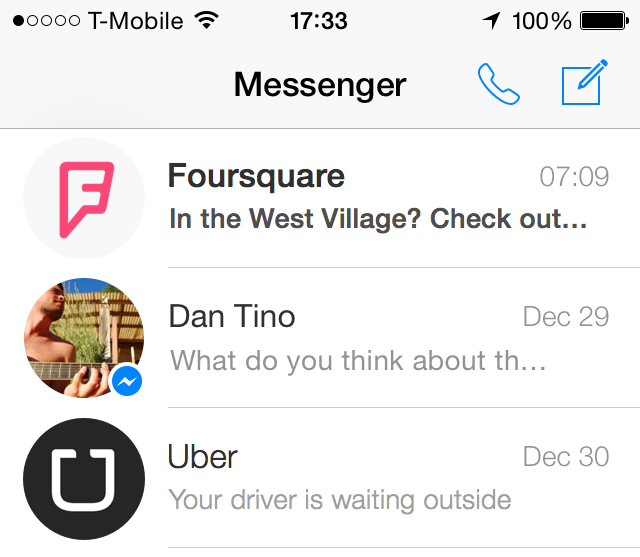The image size is (640, 557).
Task: Tap the Messenger badge on Dan's avatar
Action: coord(127,381)
